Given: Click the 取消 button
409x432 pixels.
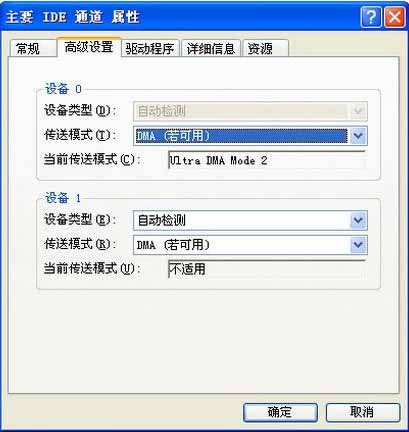Looking at the screenshot, I should (363, 413).
